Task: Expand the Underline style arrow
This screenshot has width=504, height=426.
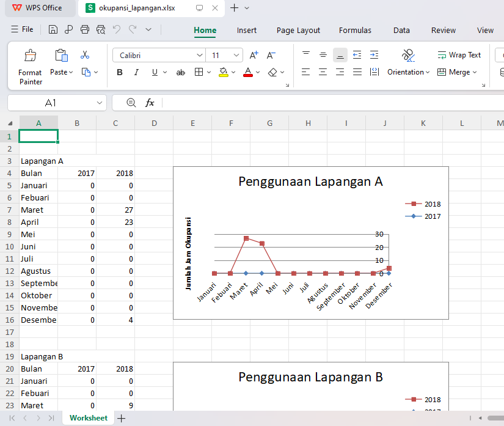Action: click(165, 72)
